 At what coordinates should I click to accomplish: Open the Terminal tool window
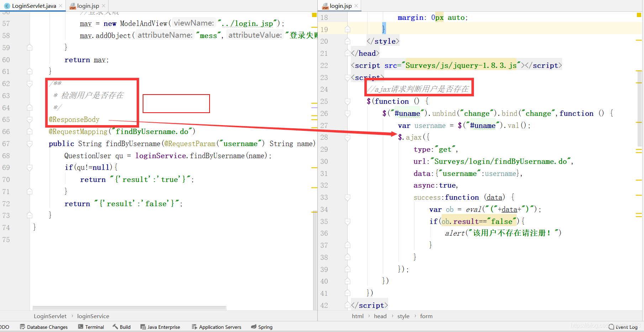click(x=91, y=327)
